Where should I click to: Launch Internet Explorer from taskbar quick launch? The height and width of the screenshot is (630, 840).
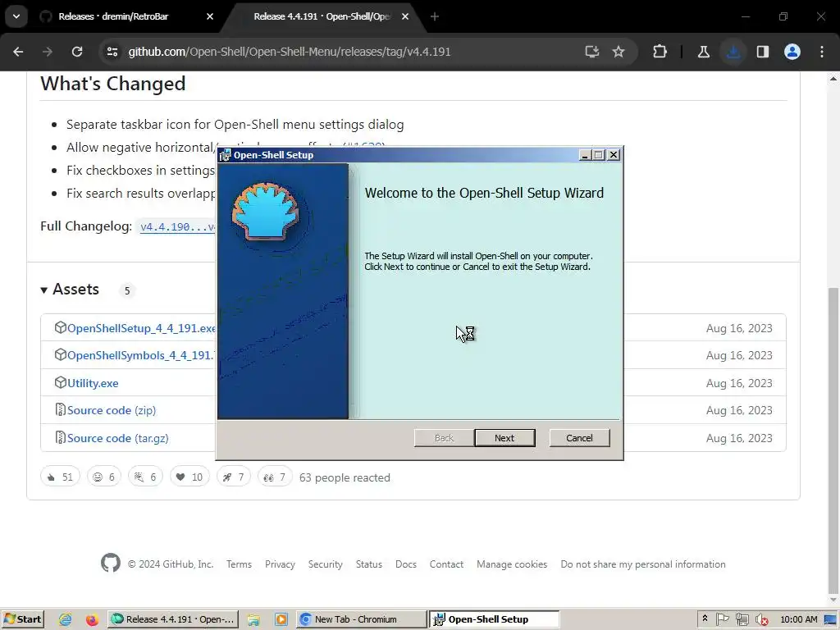pyautogui.click(x=66, y=619)
